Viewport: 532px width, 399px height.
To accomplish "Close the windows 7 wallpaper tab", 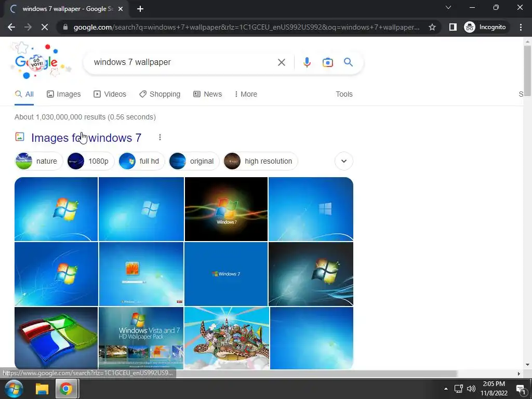I will point(121,9).
